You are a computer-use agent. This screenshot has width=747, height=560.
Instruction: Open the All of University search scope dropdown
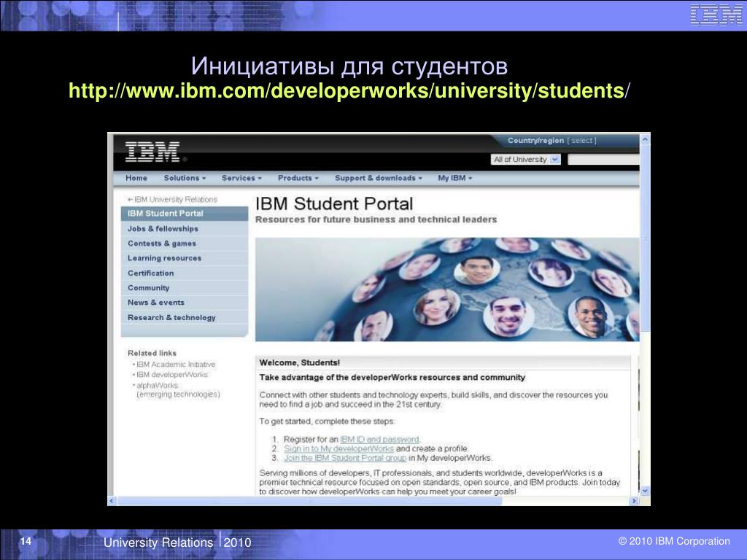click(x=526, y=160)
